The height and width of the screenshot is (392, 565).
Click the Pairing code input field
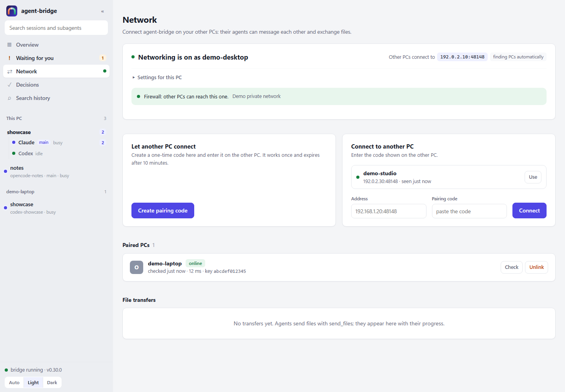tap(469, 211)
